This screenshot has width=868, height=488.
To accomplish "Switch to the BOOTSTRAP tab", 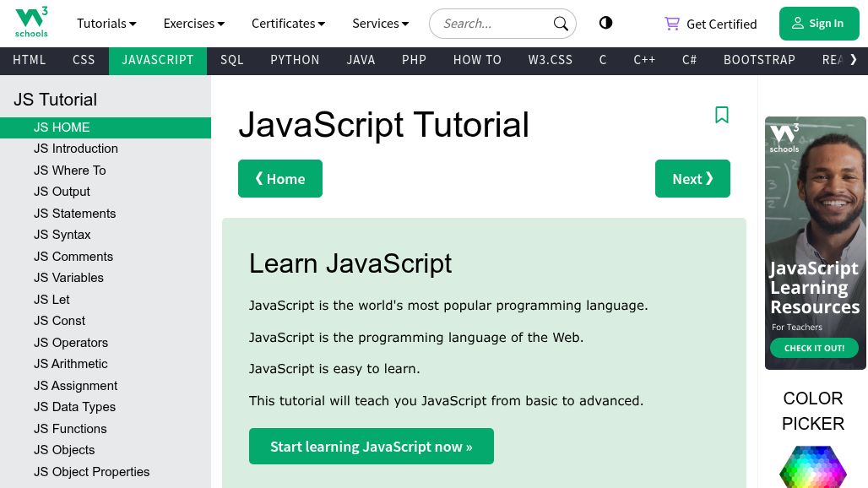I will [760, 60].
